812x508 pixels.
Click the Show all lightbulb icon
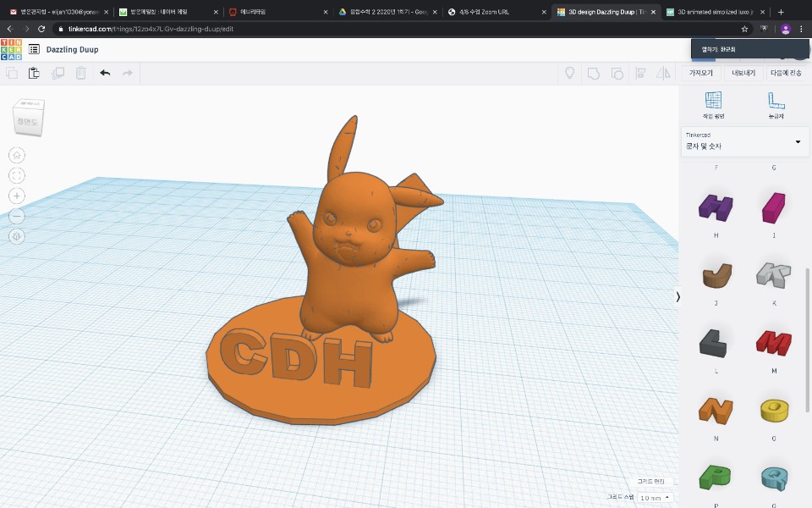pos(569,73)
